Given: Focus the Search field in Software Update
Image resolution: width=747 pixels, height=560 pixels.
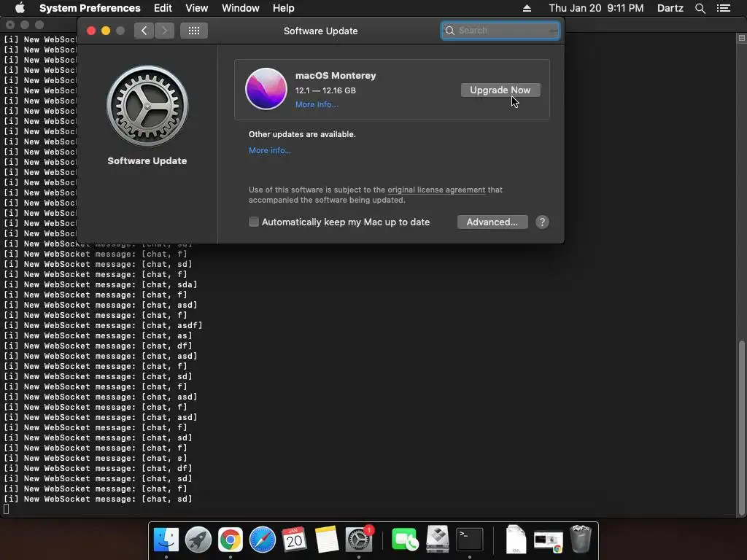Looking at the screenshot, I should click(x=500, y=31).
